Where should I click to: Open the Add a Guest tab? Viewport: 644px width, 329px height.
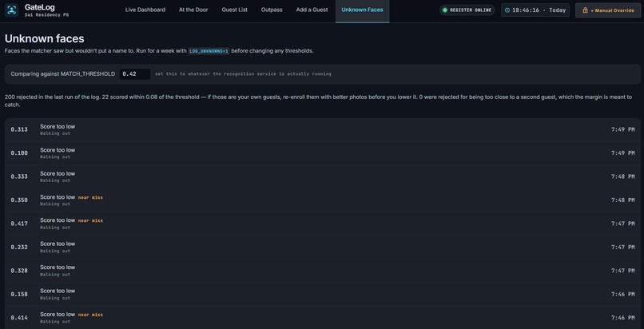click(x=312, y=10)
